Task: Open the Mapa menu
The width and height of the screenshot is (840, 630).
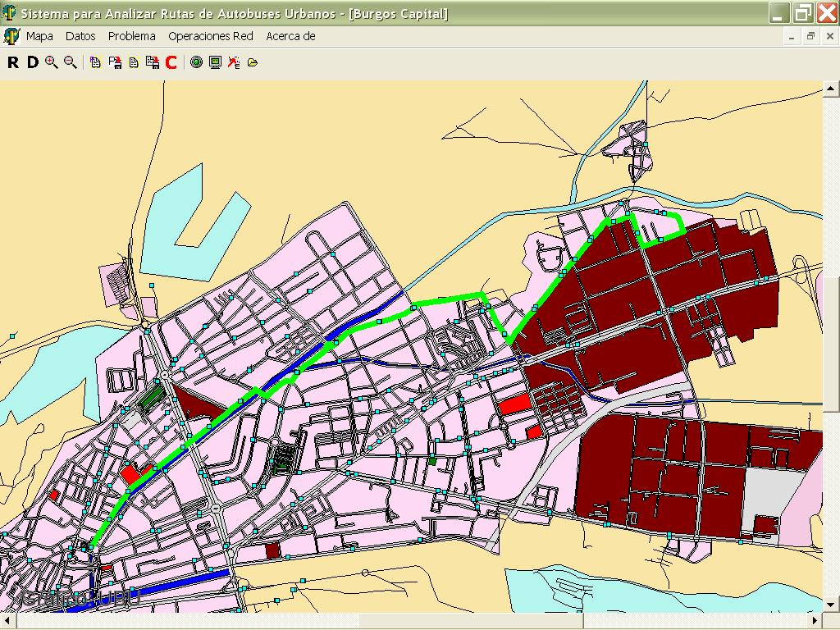Action: pyautogui.click(x=39, y=36)
